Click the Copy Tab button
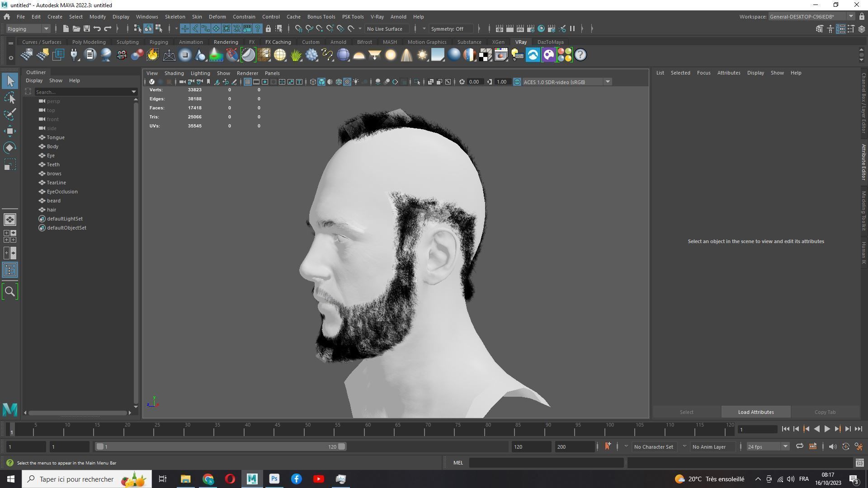Viewport: 868px width, 488px height. [x=825, y=412]
